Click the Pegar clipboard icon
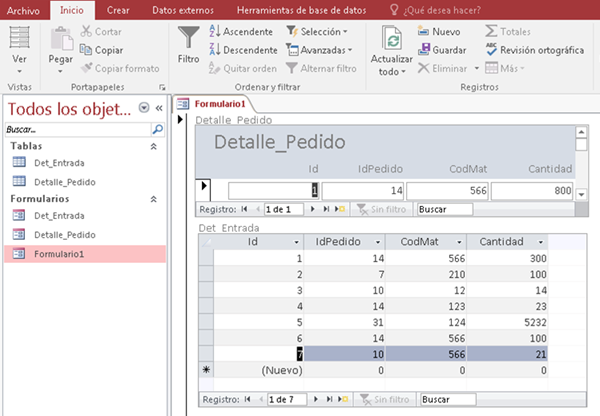Viewport: 600px width, 416px height. click(60, 40)
